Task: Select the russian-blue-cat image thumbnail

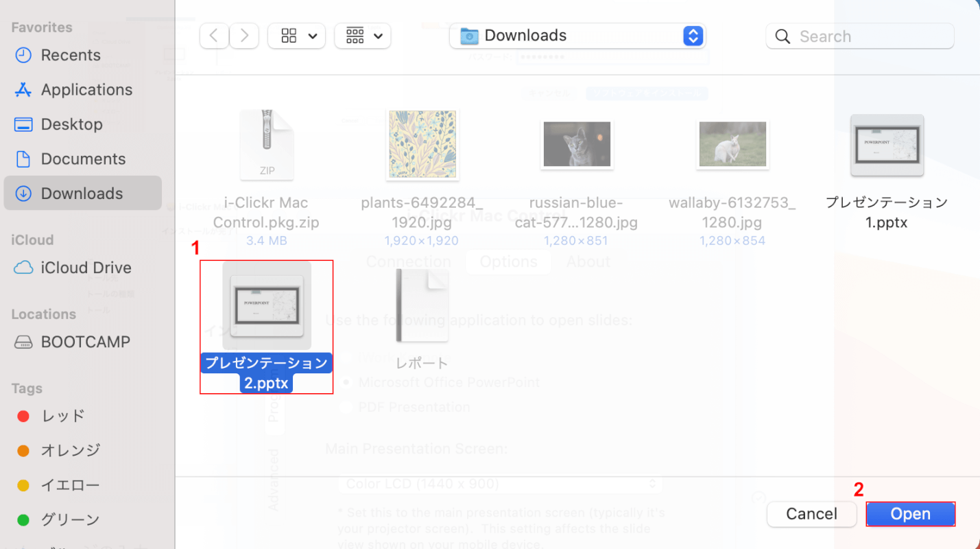Action: click(577, 145)
